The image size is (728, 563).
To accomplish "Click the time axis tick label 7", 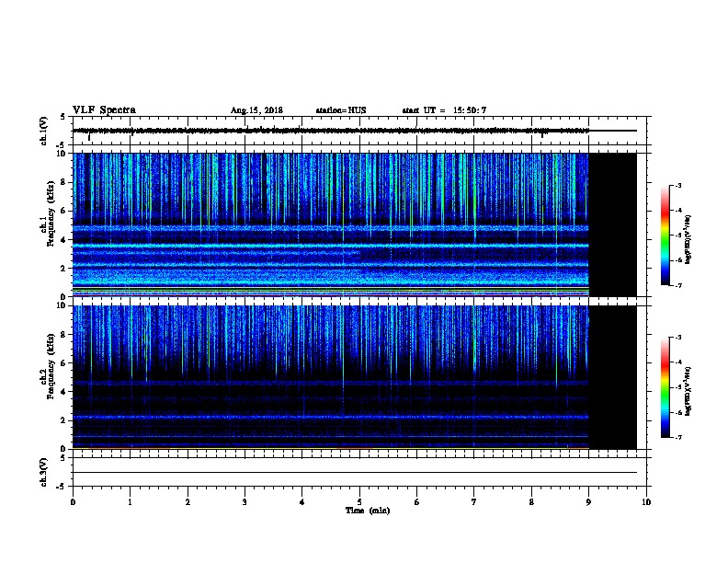I will (x=474, y=502).
